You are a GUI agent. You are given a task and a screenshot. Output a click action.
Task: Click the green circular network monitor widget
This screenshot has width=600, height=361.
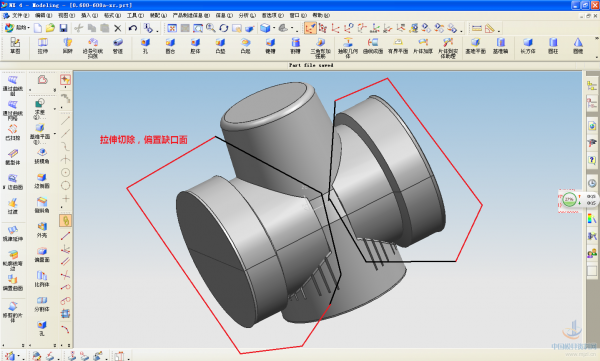(569, 199)
